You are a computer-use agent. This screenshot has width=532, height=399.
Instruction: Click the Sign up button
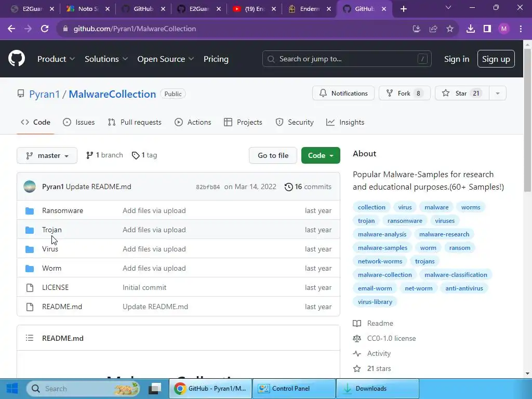[x=496, y=59]
